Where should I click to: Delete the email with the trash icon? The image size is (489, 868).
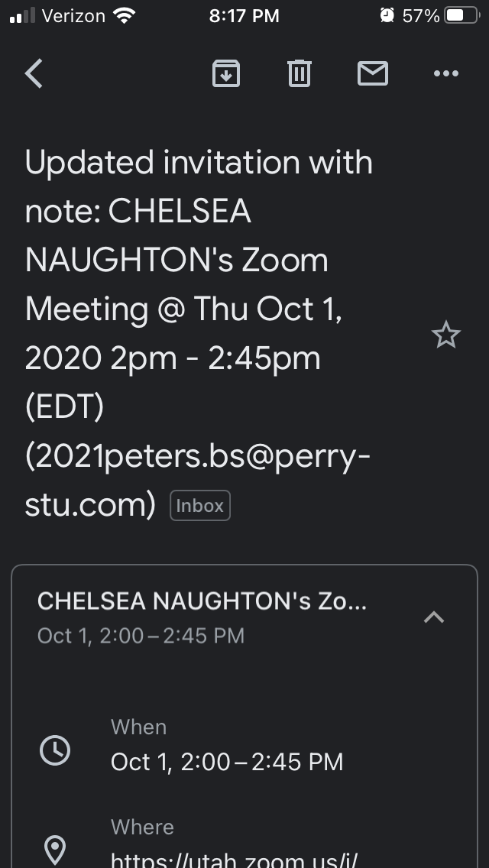click(299, 73)
